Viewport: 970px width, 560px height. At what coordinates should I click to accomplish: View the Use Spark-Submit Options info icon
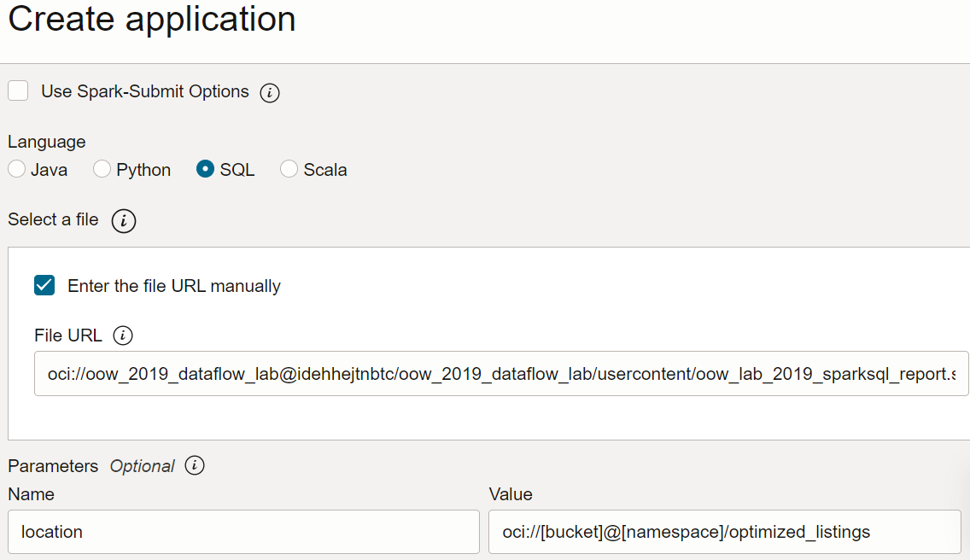(269, 91)
